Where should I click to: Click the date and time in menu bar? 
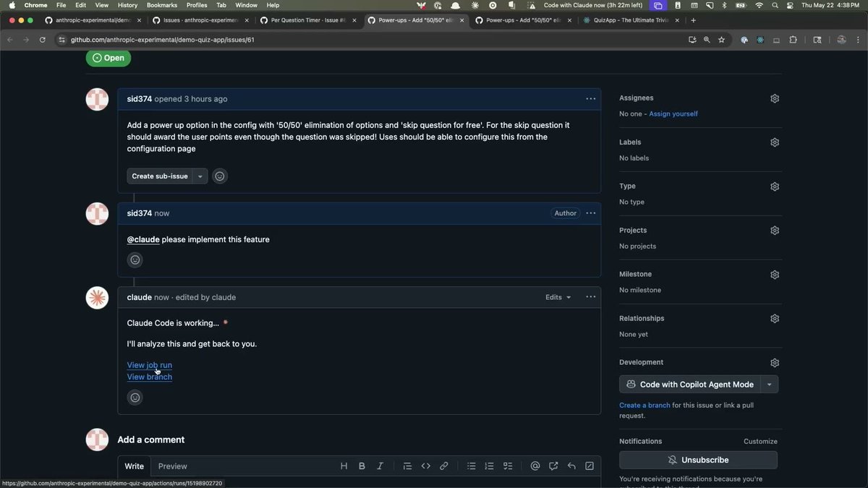click(832, 5)
